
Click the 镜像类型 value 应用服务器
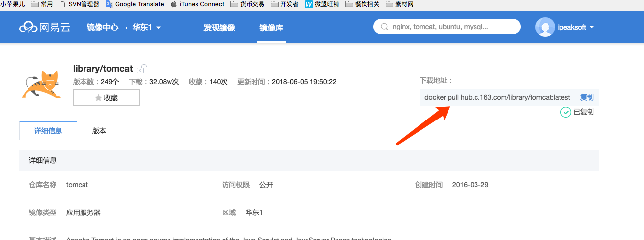click(84, 213)
